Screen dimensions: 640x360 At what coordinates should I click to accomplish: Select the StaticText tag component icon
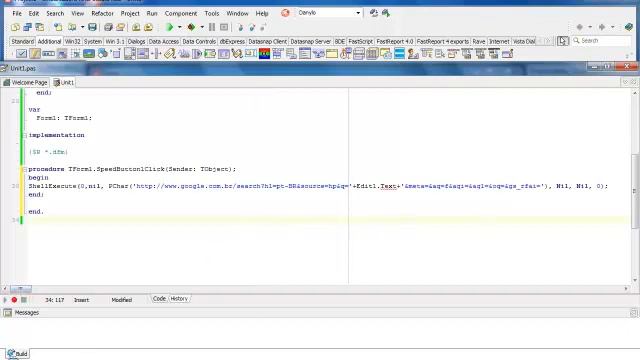pyautogui.click(x=170, y=53)
